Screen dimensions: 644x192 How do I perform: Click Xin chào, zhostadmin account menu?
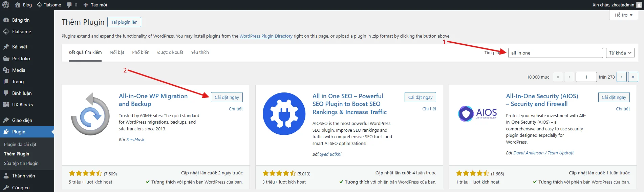click(616, 5)
